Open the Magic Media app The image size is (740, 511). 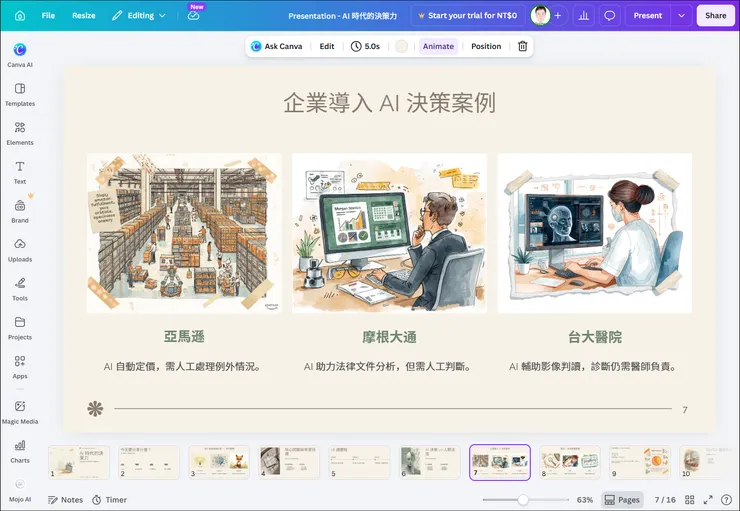[x=20, y=412]
